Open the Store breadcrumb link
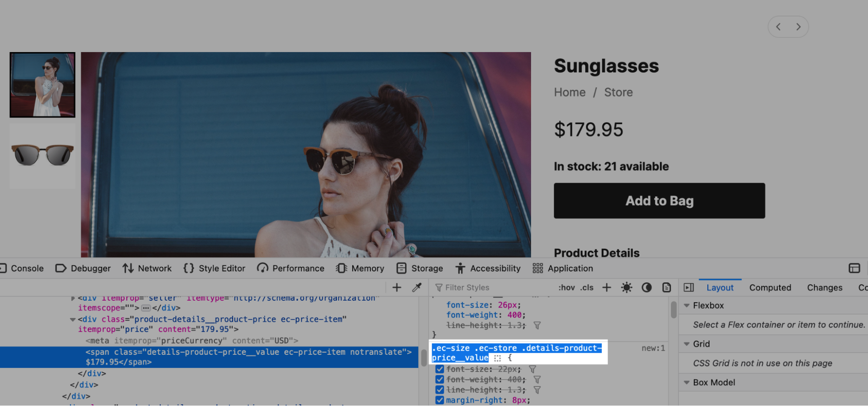This screenshot has height=406, width=868. point(618,92)
